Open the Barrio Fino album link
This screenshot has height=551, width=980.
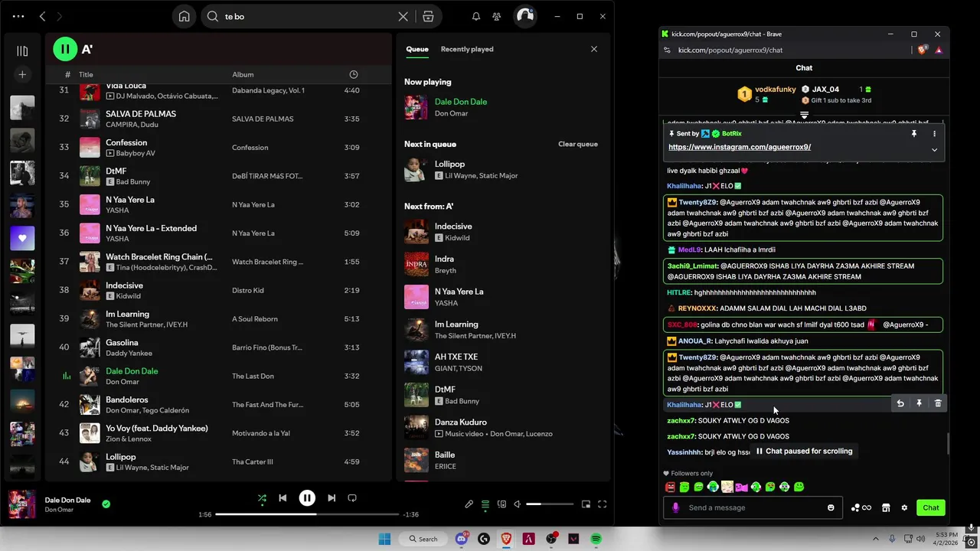(266, 347)
